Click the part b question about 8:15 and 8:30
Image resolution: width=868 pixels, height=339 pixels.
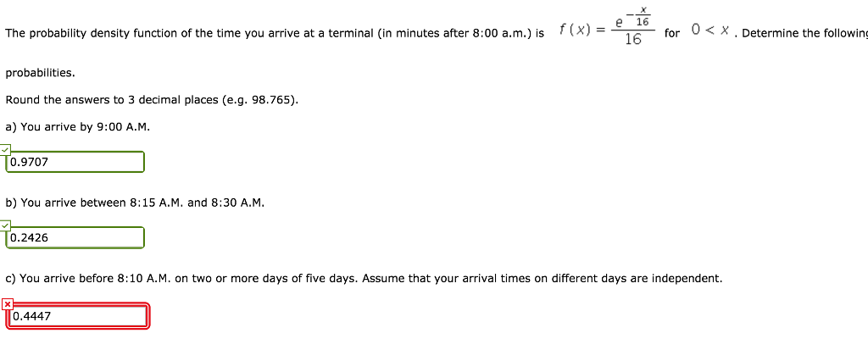(x=134, y=203)
